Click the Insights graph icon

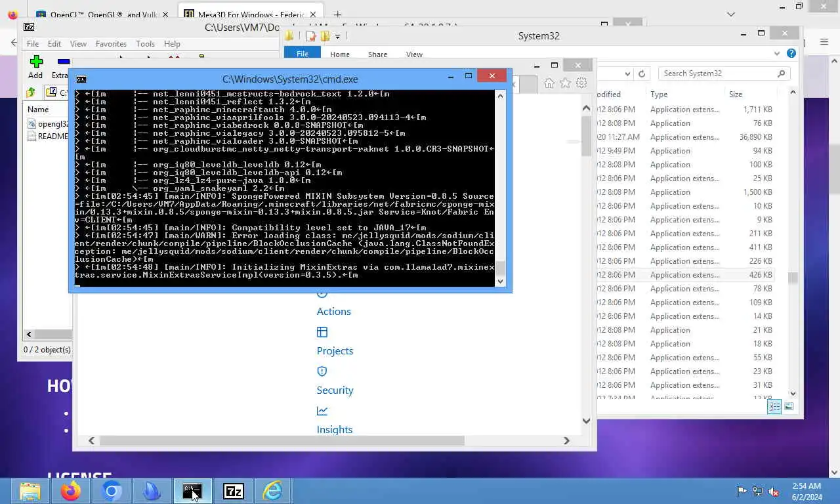(x=322, y=411)
